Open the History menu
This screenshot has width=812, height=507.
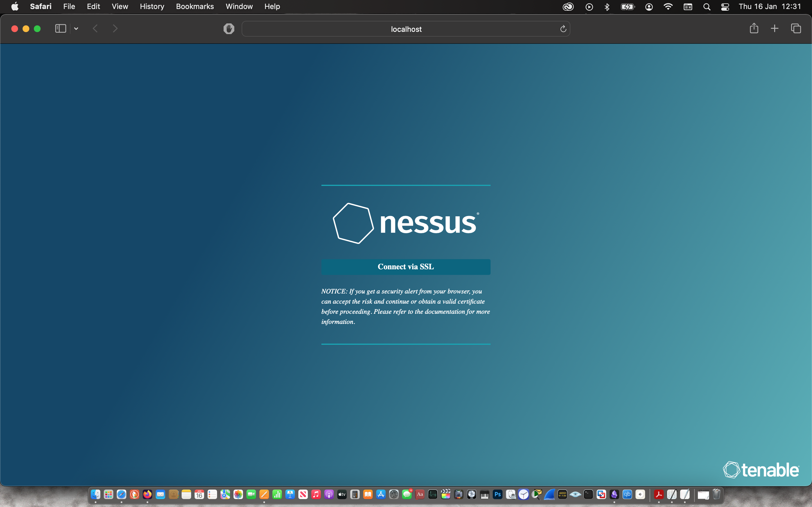[152, 6]
